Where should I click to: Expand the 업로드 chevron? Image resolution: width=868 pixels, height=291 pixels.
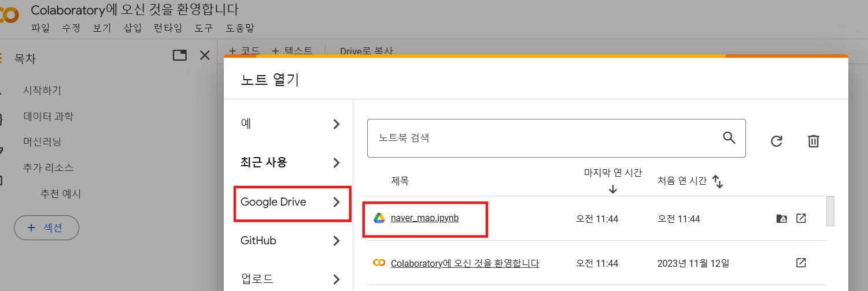tap(337, 279)
